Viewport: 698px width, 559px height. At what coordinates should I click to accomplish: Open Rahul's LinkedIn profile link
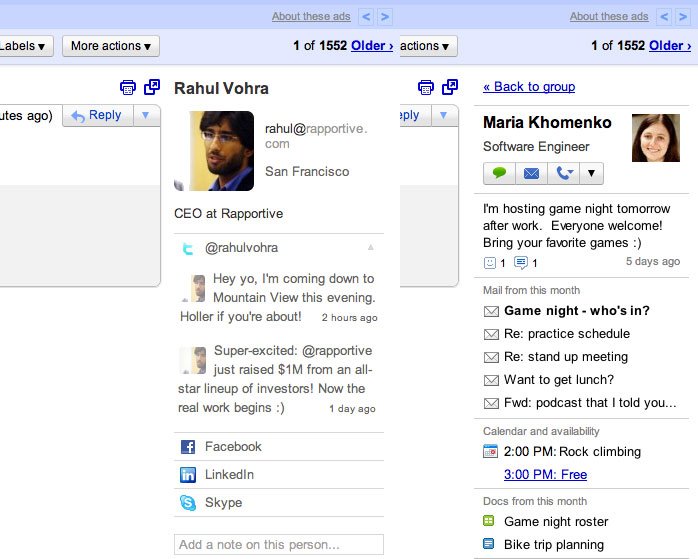coord(228,475)
